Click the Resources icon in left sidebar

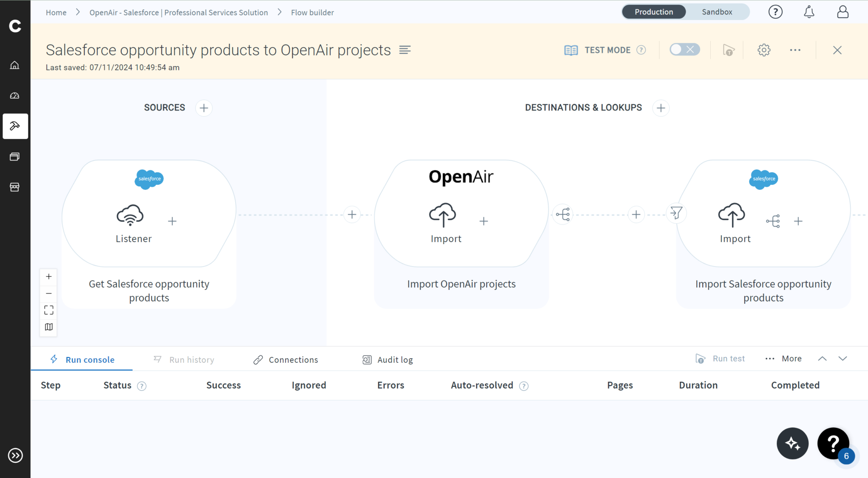click(15, 156)
